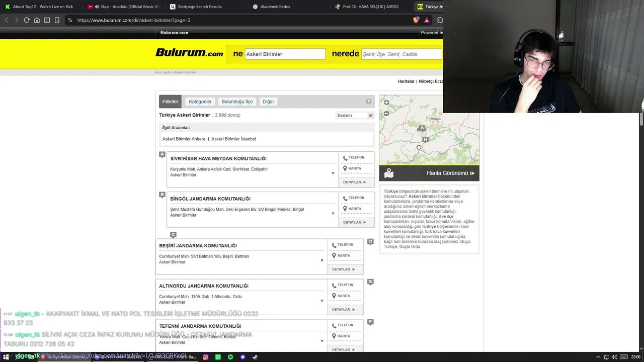
Task: Expand the Beşiri Jandarma Komutanlığı listing arrow
Action: pos(321,260)
